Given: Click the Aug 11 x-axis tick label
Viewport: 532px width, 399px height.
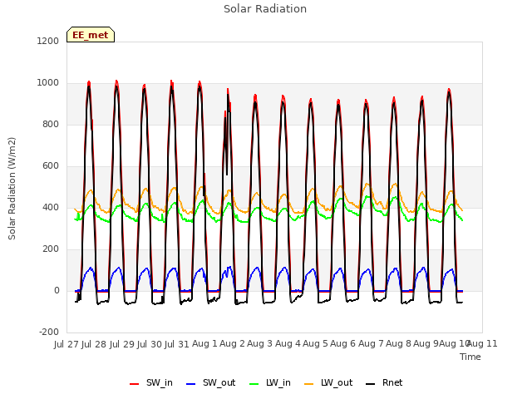Looking at the screenshot, I should [x=483, y=344].
